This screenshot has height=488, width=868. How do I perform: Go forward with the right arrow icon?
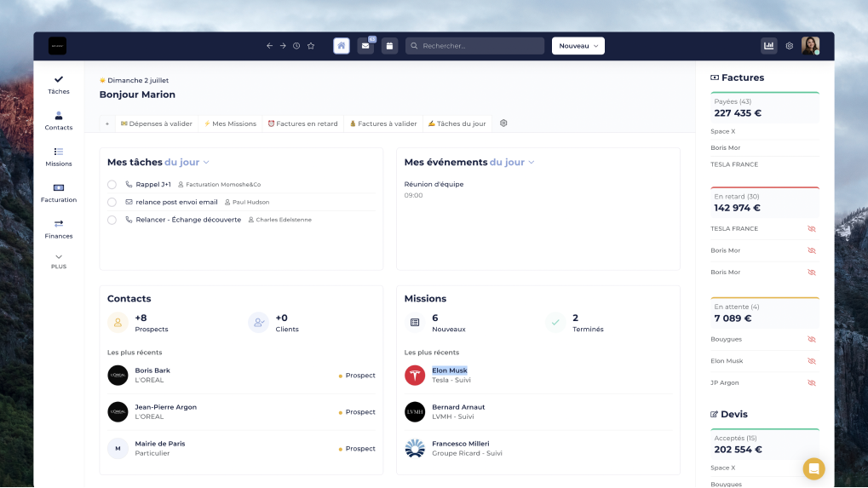(x=283, y=46)
